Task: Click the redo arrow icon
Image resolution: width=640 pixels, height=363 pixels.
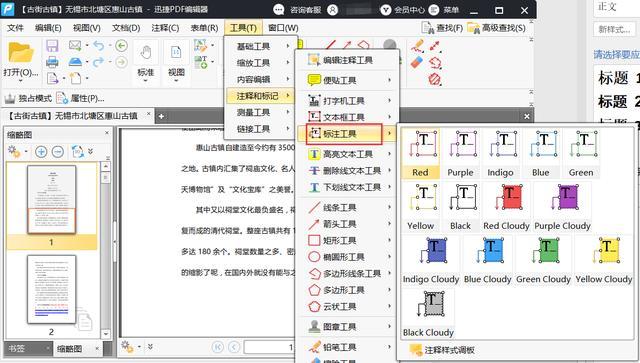Action: click(98, 62)
